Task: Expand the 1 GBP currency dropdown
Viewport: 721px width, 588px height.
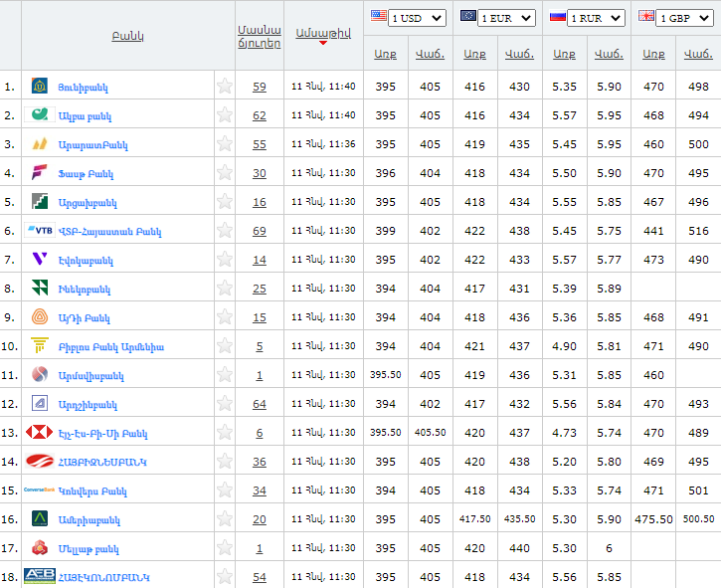Action: [686, 18]
